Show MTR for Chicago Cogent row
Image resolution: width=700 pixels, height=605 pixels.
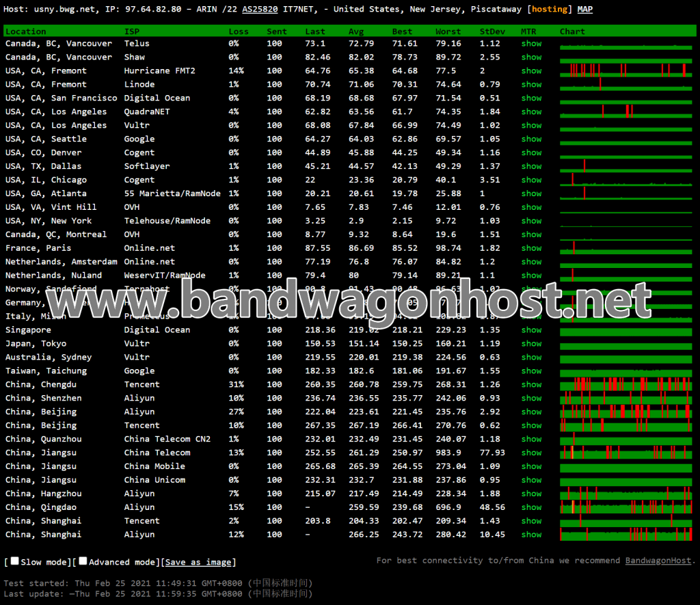[531, 180]
